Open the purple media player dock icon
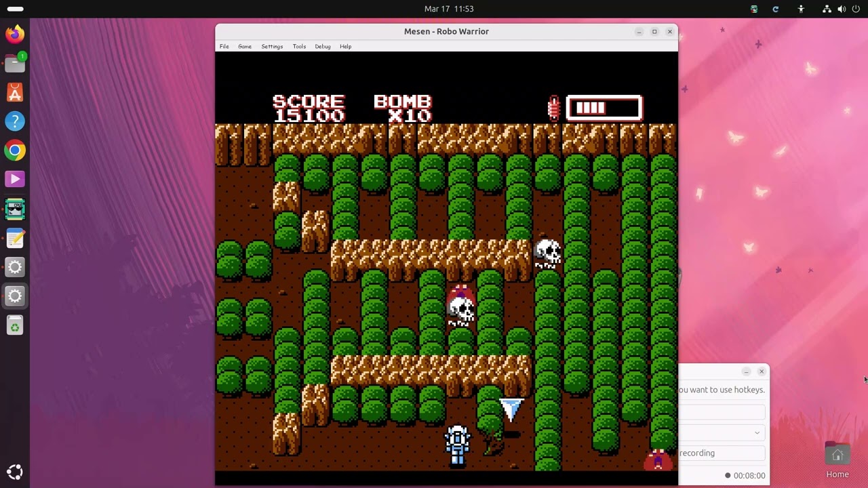868x488 pixels. pyautogui.click(x=15, y=180)
